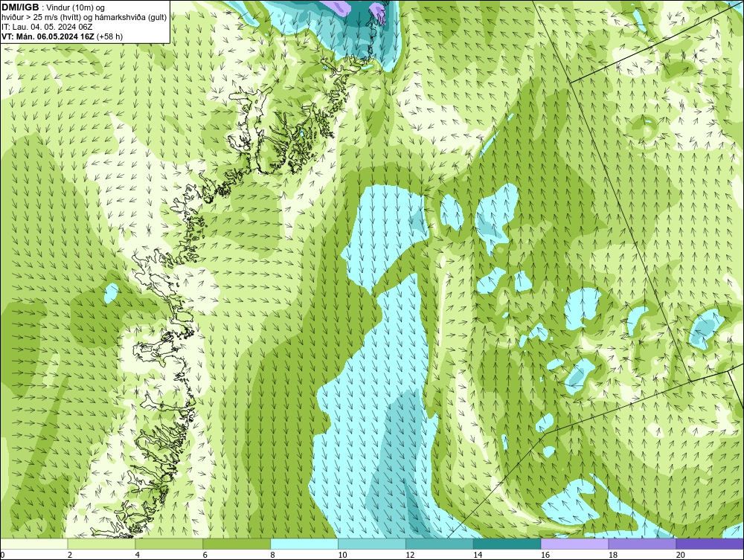Select the 2–4 m/s light green swatch
Viewport: 744px width, 560px height.
point(101,544)
